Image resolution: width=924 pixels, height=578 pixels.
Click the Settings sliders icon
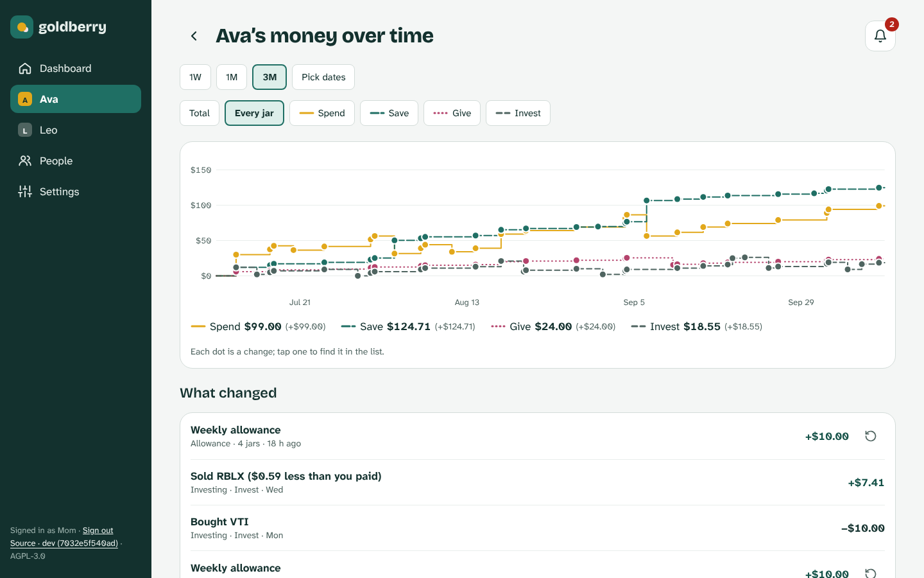pos(25,191)
